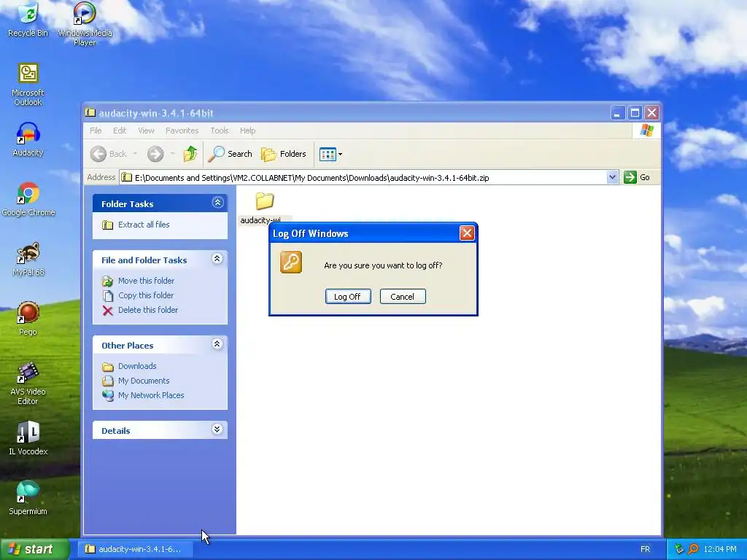Open the File menu
Screen dimensions: 747x560
96,131
